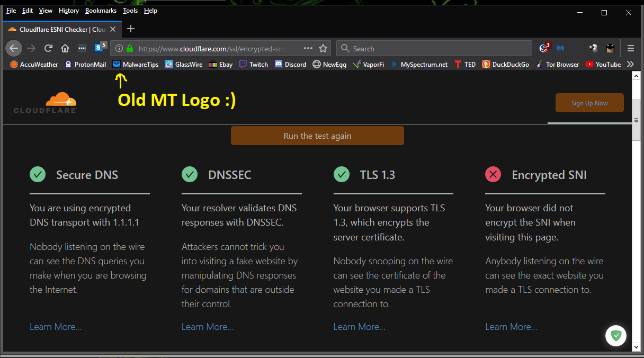Open the NewEgg bookmark
644x358 pixels.
pyautogui.click(x=329, y=64)
